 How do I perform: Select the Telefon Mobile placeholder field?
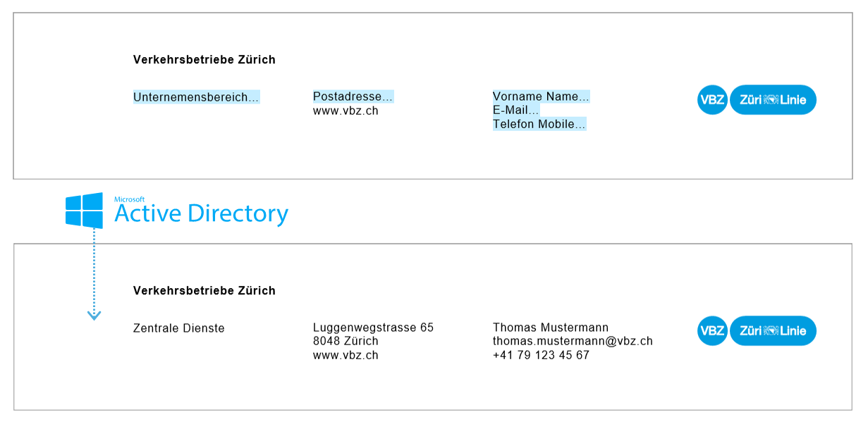(539, 124)
